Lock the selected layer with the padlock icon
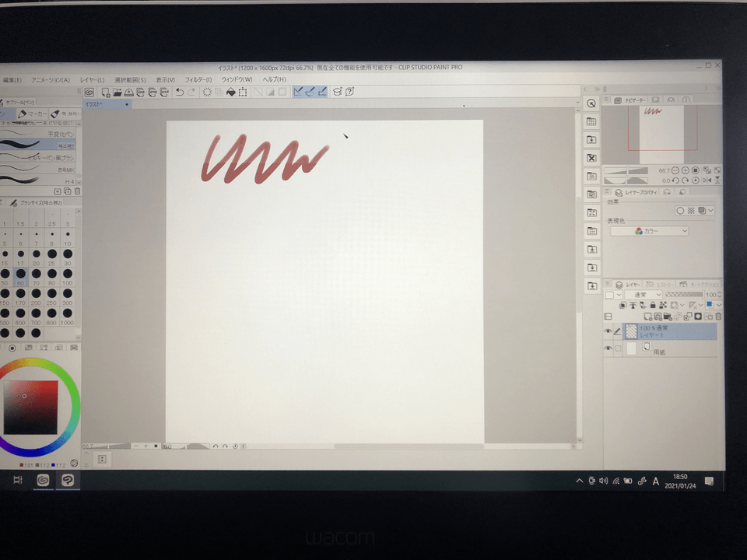This screenshot has height=560, width=747. click(653, 305)
